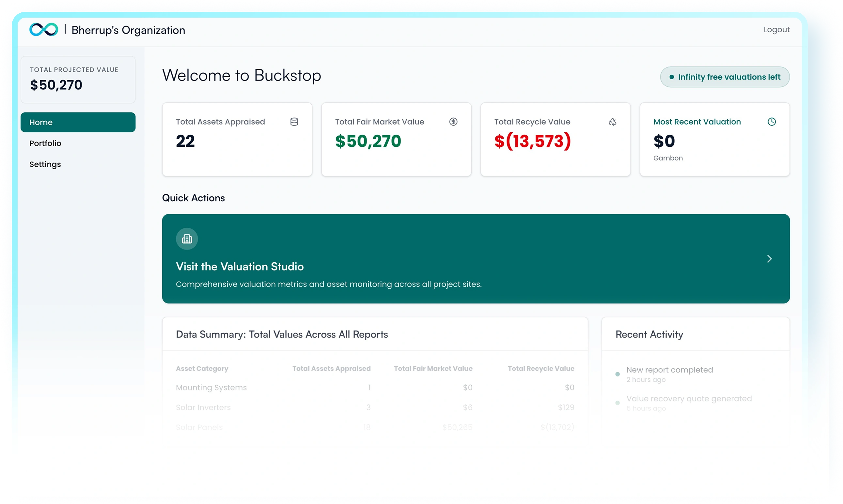Open the Total Recycle Value card
Image resolution: width=843 pixels, height=504 pixels.
click(555, 139)
